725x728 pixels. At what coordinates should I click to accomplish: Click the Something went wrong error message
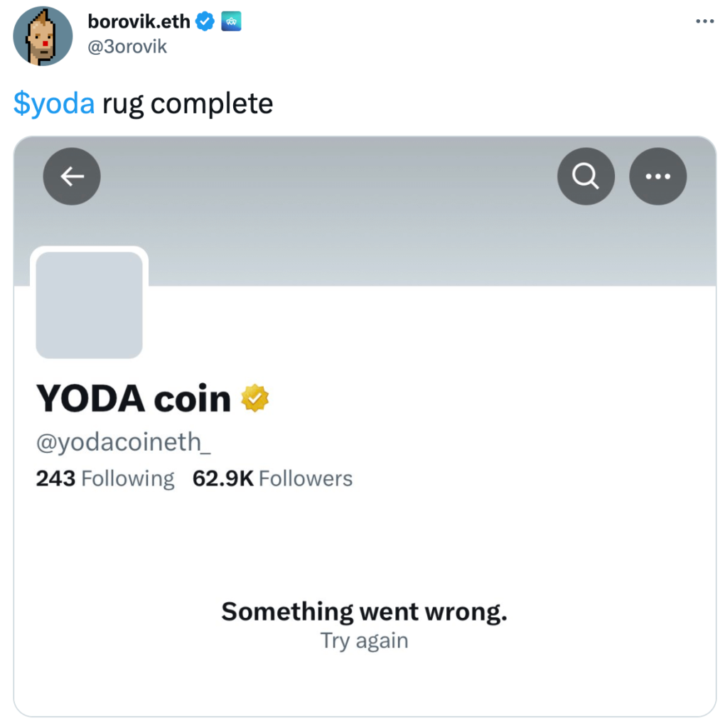[363, 611]
